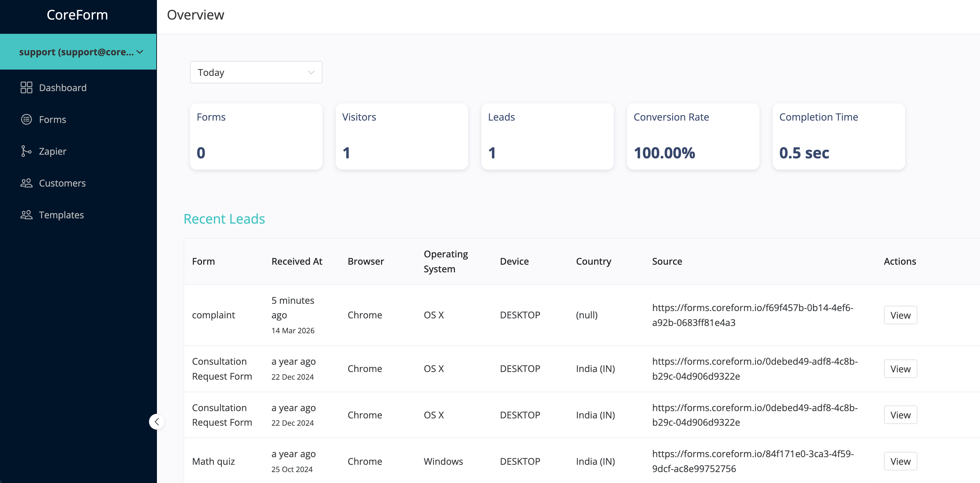Click the Forms list icon
980x483 pixels.
(x=26, y=120)
